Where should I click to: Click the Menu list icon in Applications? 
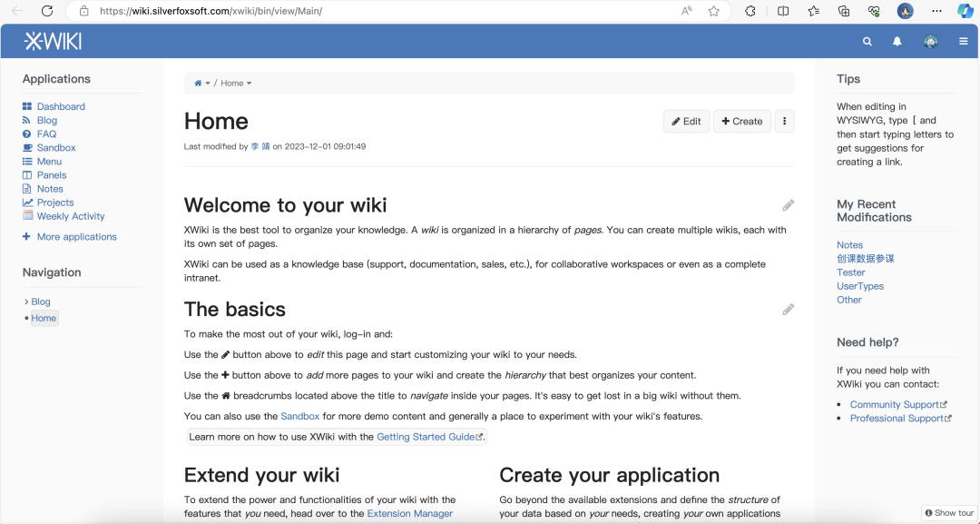[27, 162]
